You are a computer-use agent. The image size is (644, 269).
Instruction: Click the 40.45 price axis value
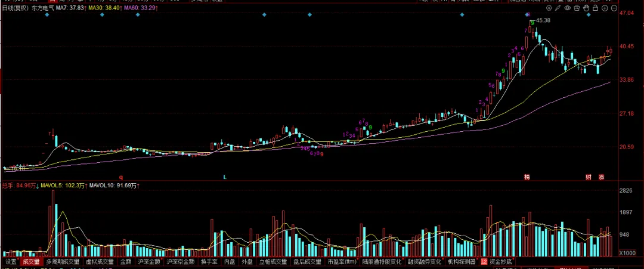[626, 47]
